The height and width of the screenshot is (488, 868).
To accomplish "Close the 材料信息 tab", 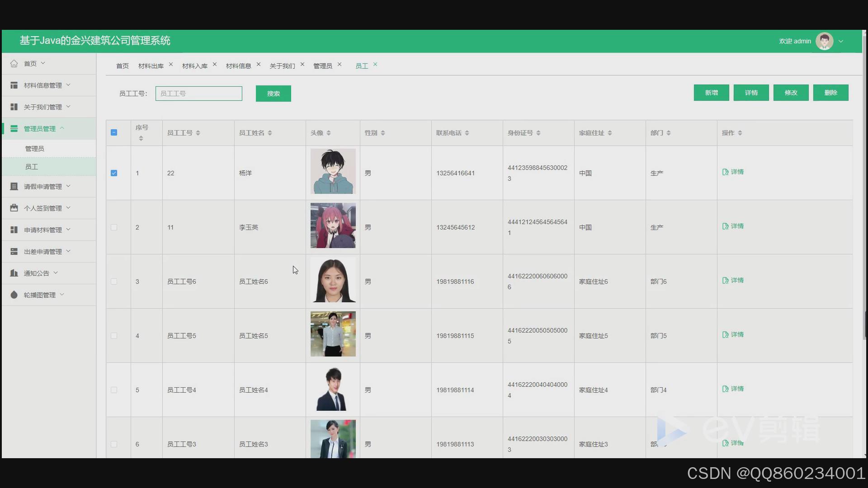I will tap(259, 65).
